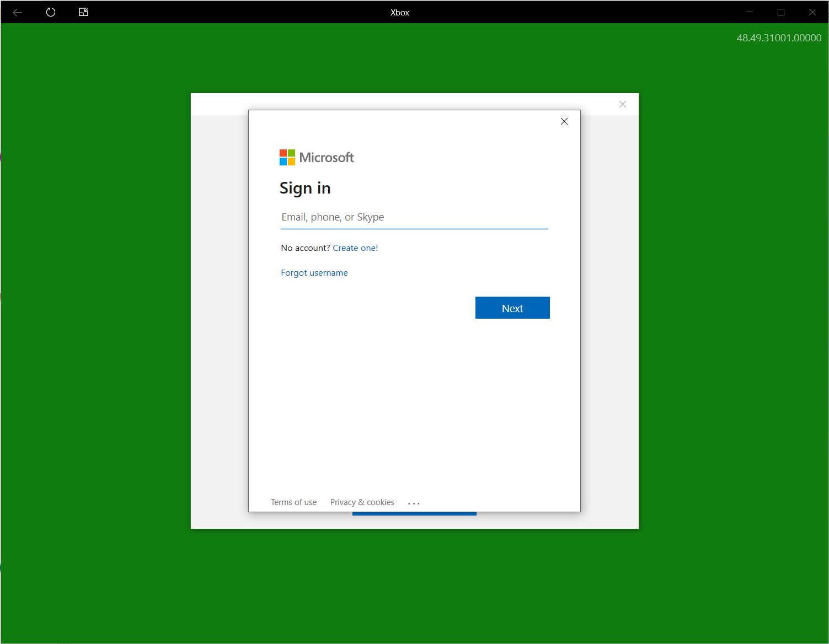The height and width of the screenshot is (644, 829).
Task: Select the blue square in the Microsoft logo
Action: click(284, 161)
